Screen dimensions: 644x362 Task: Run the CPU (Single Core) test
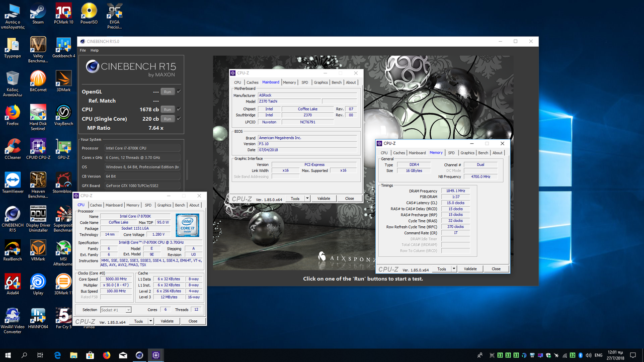pos(168,119)
